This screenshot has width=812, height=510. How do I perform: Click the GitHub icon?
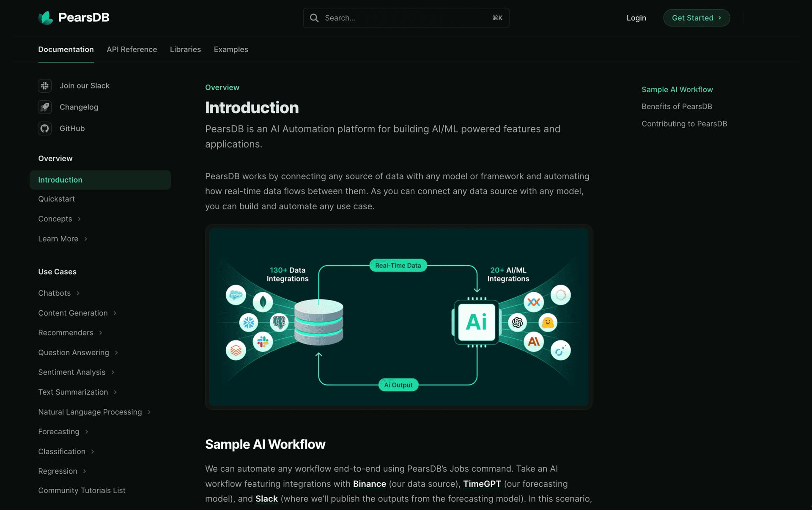tap(45, 128)
